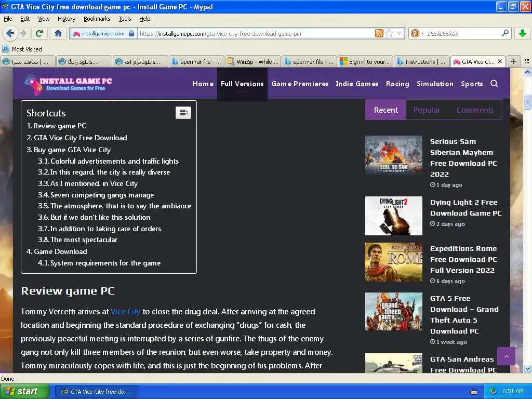Screen dimensions: 532x399
Task: Close the GTA Vice Ci... tab
Action: click(x=500, y=61)
